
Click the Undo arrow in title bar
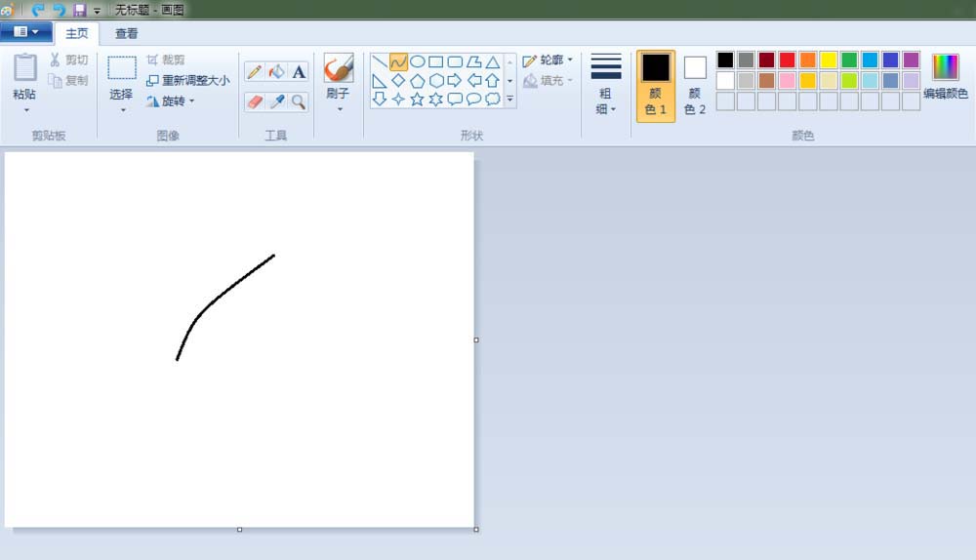pyautogui.click(x=38, y=10)
